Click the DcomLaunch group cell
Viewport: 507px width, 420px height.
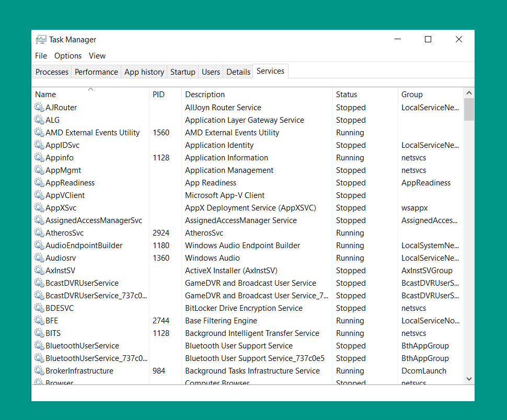(x=424, y=371)
